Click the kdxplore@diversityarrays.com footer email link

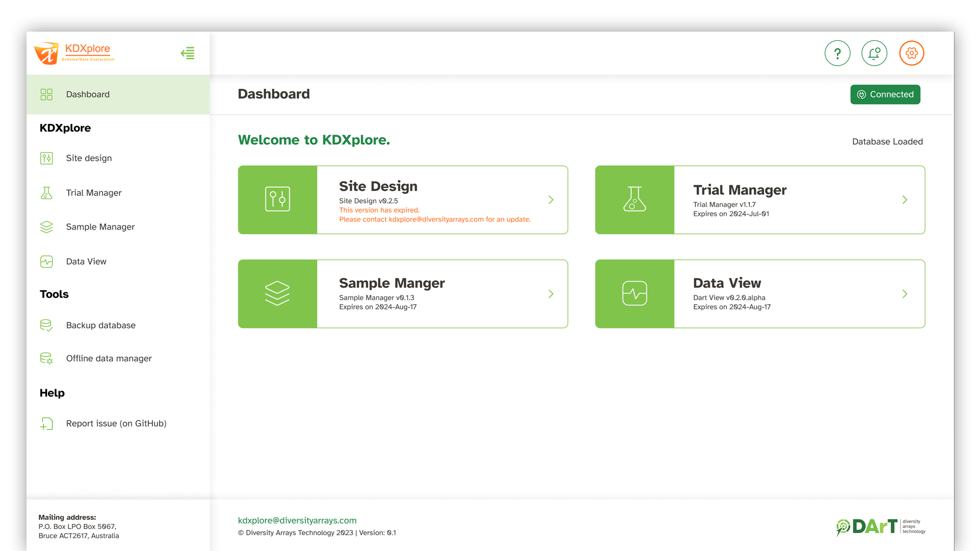coord(297,520)
